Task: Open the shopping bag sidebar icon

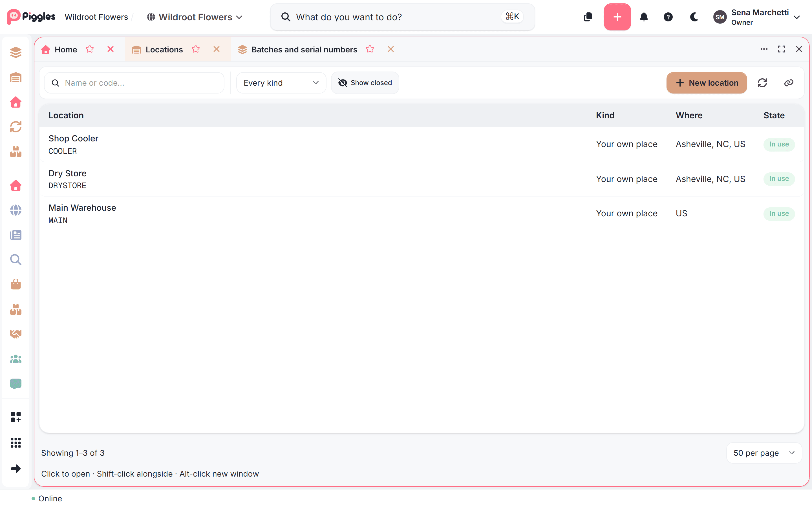Action: [16, 284]
